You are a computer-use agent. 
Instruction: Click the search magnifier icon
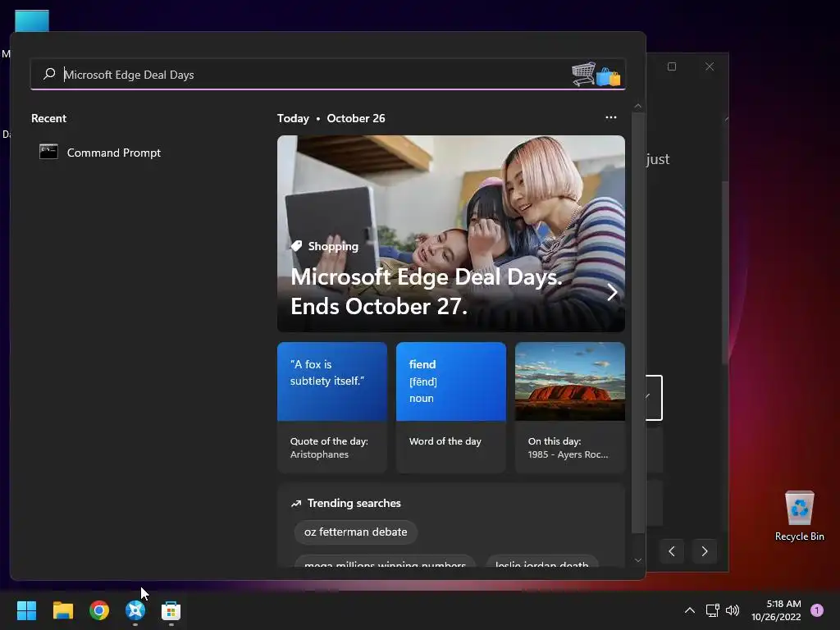click(x=49, y=74)
